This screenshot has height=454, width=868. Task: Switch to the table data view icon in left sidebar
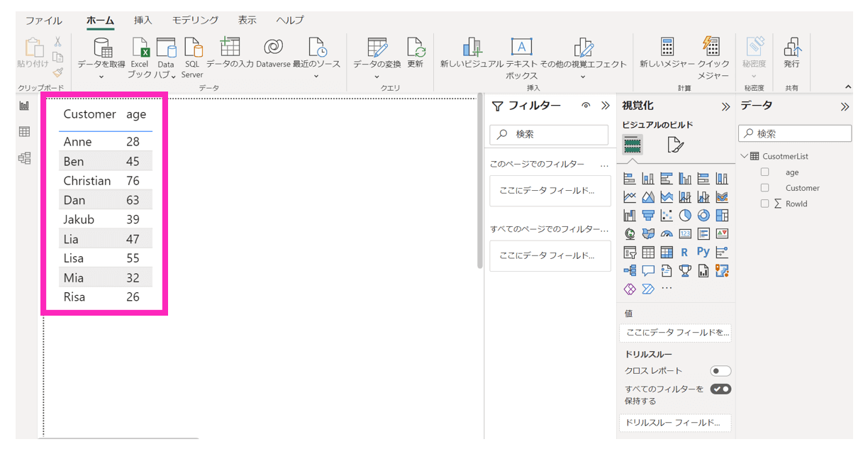(25, 132)
